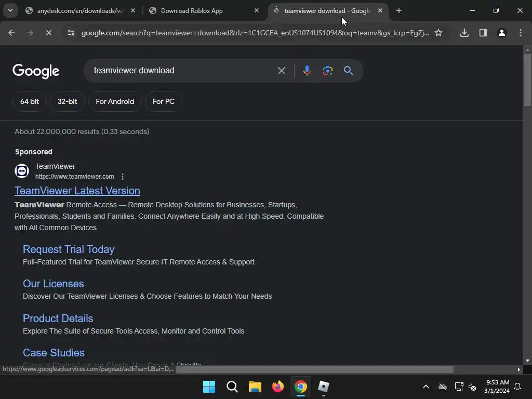Open Roblox from the taskbar
The height and width of the screenshot is (399, 532).
[x=323, y=387]
